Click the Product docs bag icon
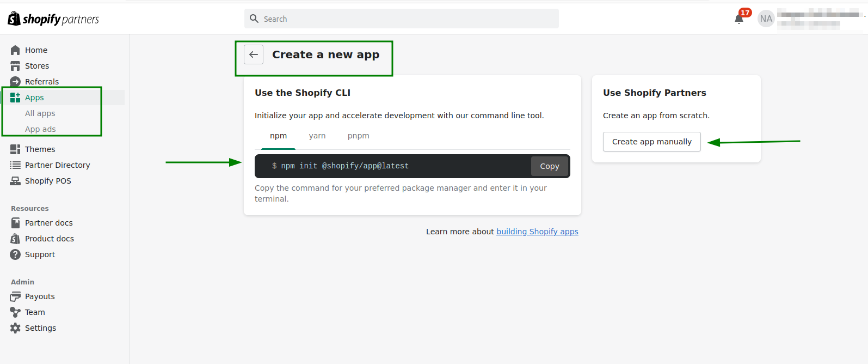This screenshot has width=868, height=364. 15,239
